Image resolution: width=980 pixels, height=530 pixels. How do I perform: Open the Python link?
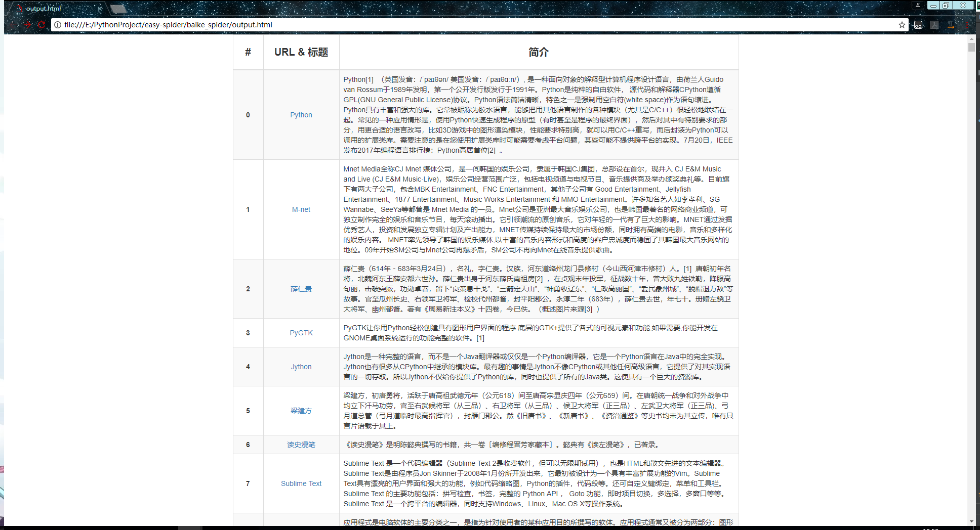301,115
